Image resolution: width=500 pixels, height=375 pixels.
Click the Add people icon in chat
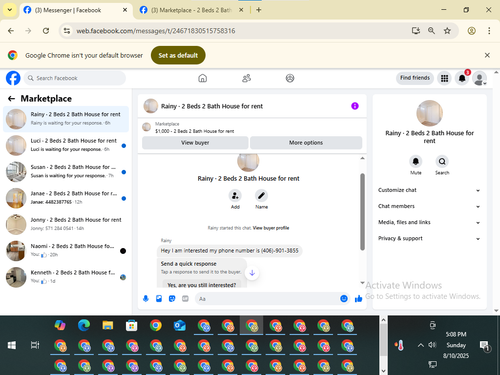click(235, 196)
